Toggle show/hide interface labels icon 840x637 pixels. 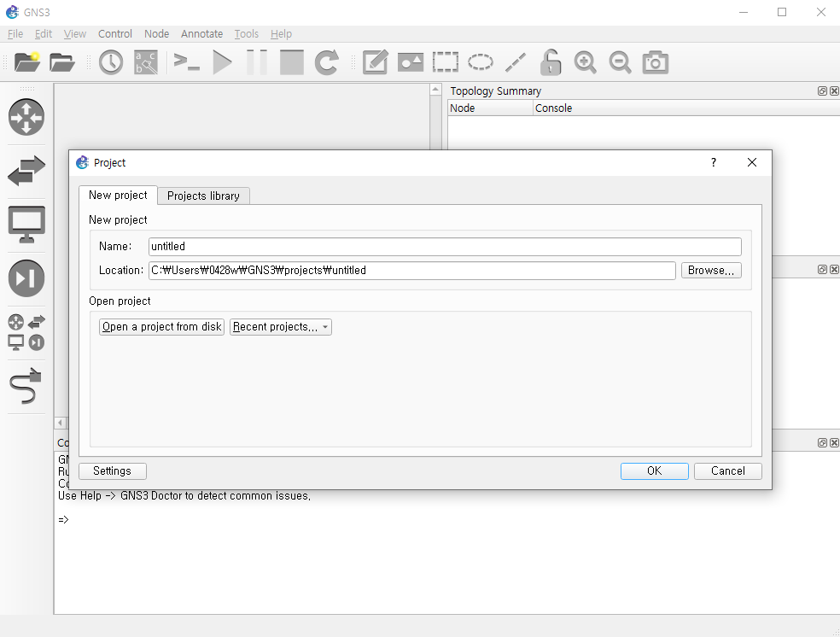click(146, 62)
